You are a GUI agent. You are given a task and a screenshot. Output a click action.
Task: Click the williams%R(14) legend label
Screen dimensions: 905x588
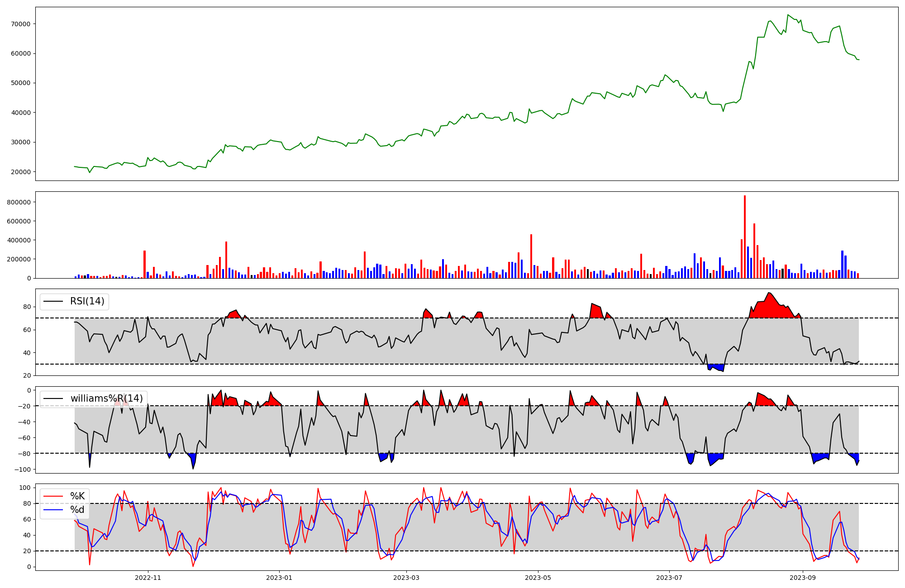coord(106,398)
